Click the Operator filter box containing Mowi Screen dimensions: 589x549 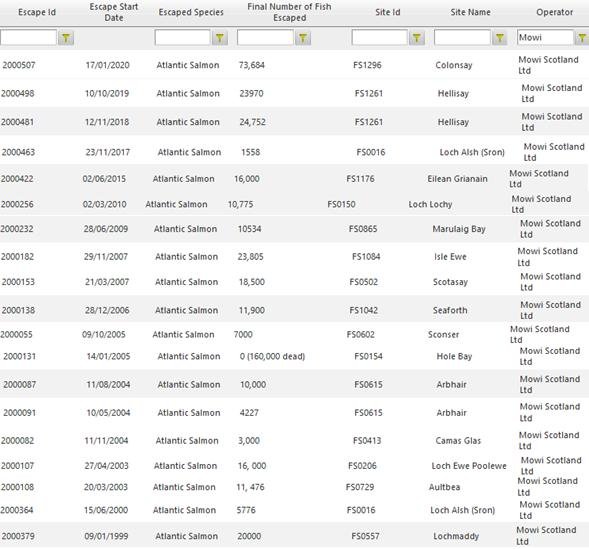(x=545, y=38)
